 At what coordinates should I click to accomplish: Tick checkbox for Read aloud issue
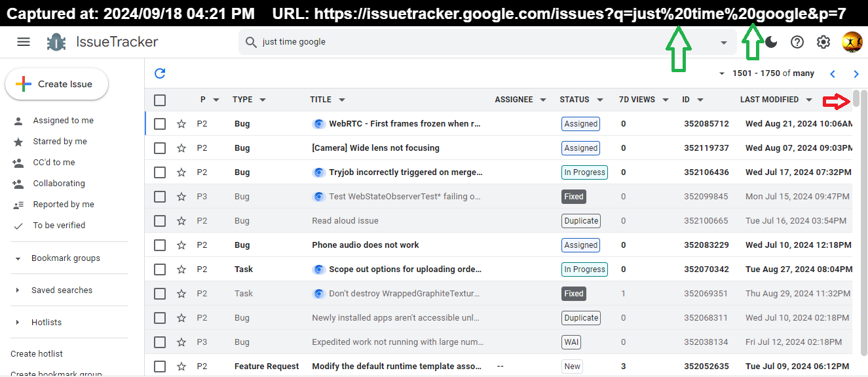[160, 221]
